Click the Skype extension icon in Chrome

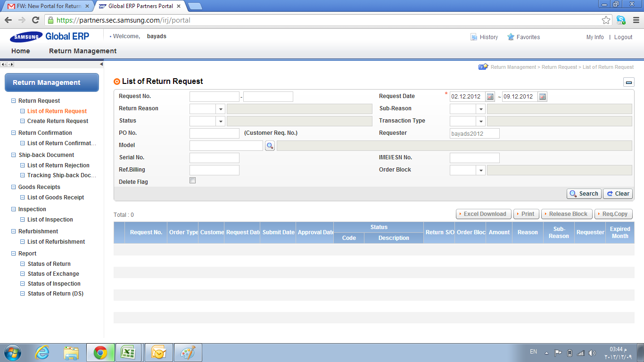[621, 20]
